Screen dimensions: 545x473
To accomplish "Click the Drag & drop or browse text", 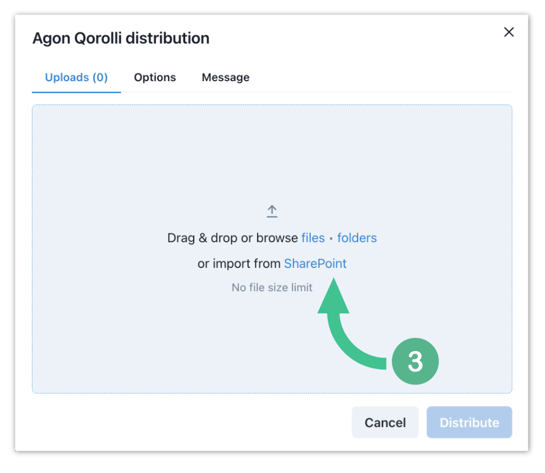I will [x=233, y=238].
